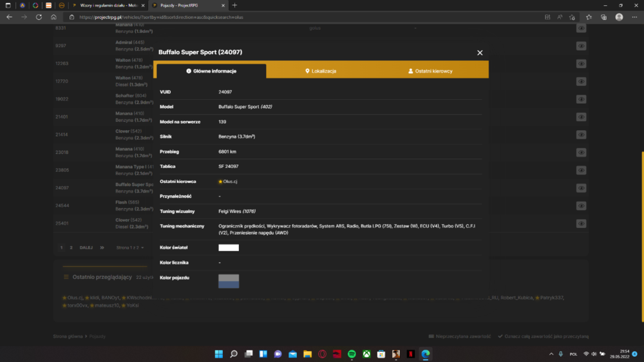Click the grey-blue Kolor pojazdu swatch
The height and width of the screenshot is (362, 644).
point(229,281)
